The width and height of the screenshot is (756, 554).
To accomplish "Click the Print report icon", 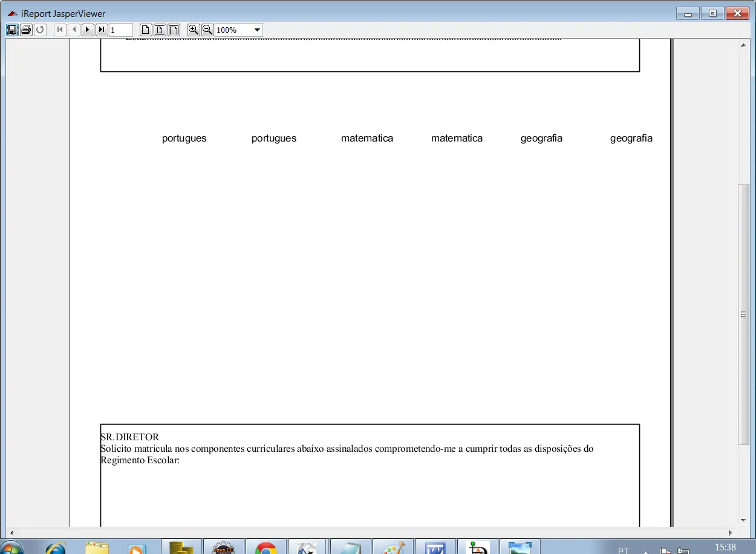I will [26, 30].
